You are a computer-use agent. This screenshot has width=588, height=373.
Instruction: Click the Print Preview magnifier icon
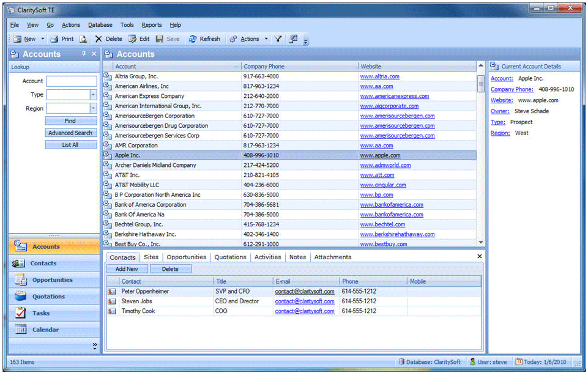point(83,39)
